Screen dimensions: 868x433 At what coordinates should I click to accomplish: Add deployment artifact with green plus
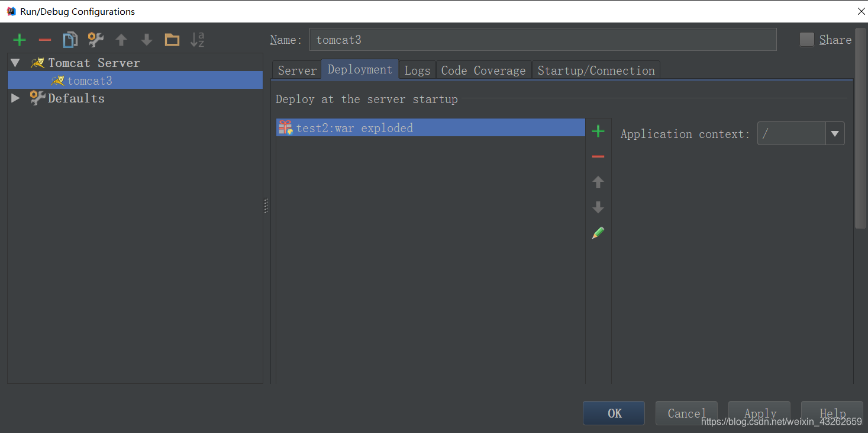[598, 131]
